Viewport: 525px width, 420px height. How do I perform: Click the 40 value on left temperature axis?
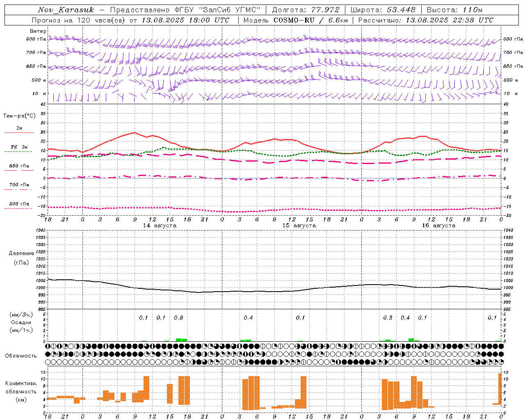(43, 104)
